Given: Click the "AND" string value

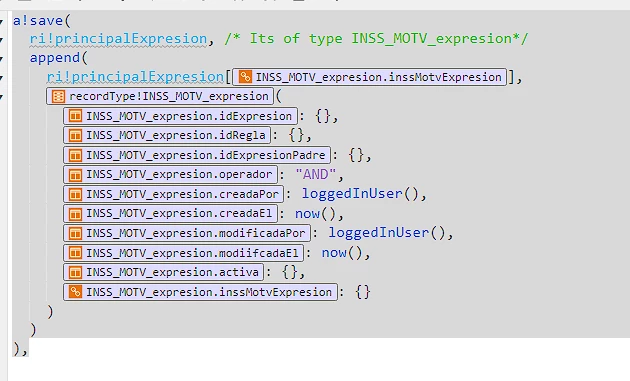Looking at the screenshot, I should (315, 174).
